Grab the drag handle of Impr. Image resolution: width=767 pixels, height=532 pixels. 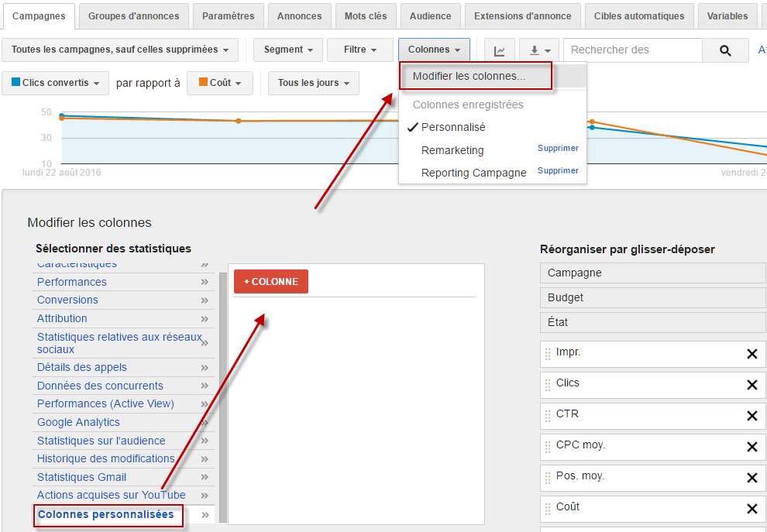548,354
